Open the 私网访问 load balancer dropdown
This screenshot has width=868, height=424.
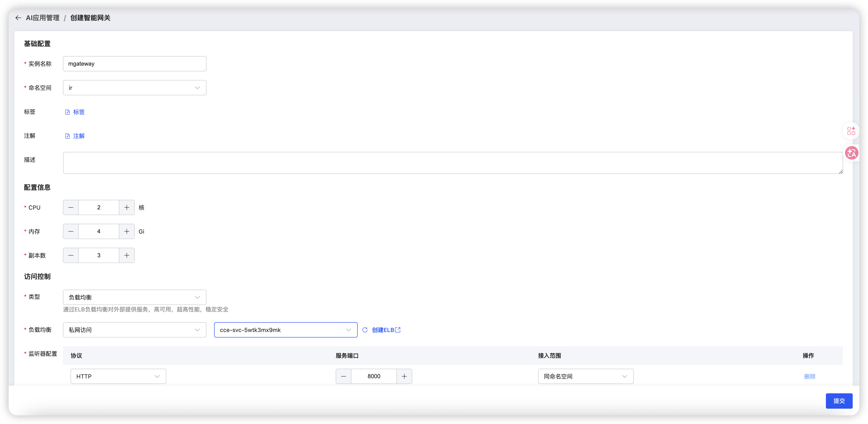[134, 330]
